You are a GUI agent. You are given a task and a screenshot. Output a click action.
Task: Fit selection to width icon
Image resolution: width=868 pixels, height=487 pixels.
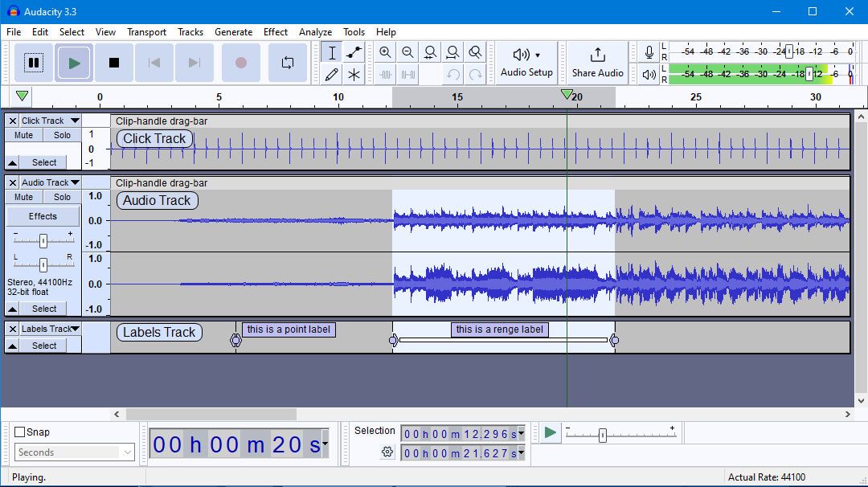coord(430,52)
